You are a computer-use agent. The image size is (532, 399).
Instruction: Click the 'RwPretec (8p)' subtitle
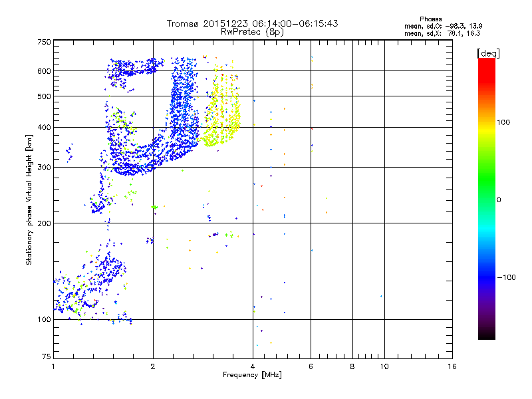click(x=252, y=32)
